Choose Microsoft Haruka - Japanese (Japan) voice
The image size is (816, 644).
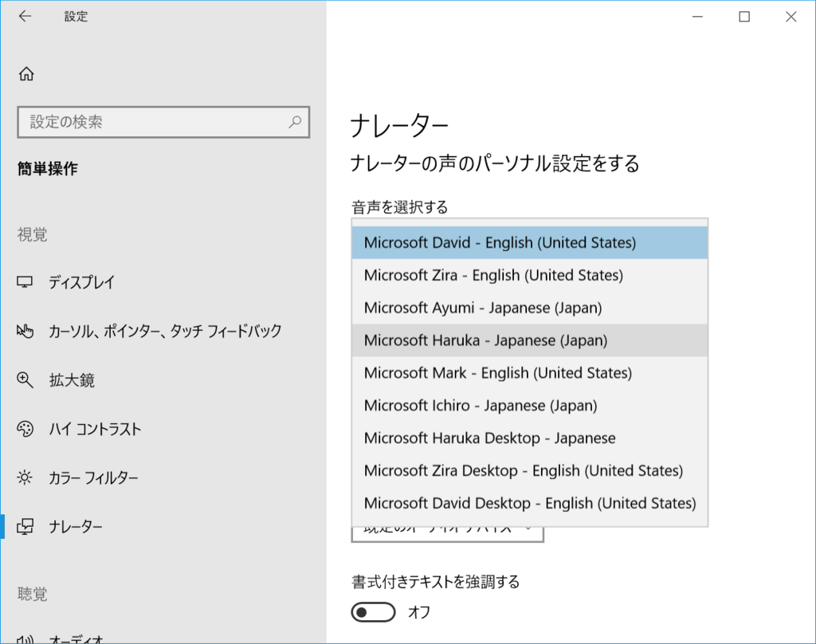click(530, 340)
